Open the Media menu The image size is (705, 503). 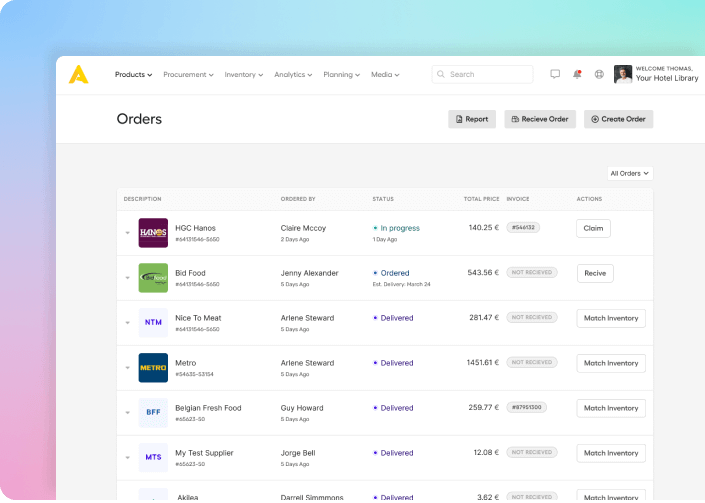385,75
